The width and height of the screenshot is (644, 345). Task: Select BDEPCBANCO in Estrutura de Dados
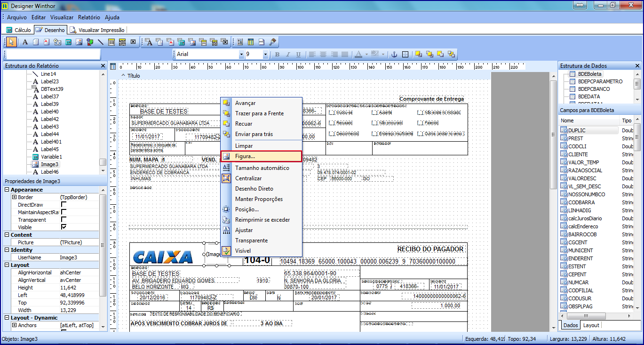(x=594, y=89)
